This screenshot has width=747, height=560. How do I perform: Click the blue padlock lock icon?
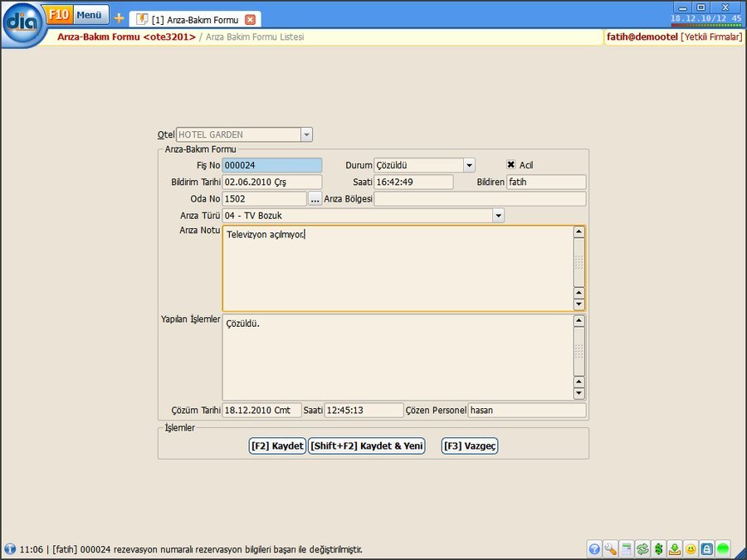tap(707, 549)
